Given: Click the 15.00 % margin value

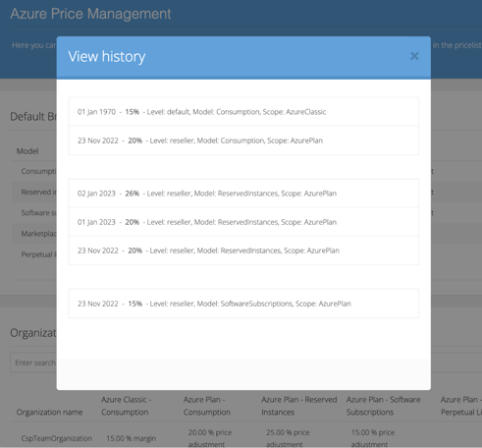Looking at the screenshot, I should [132, 438].
